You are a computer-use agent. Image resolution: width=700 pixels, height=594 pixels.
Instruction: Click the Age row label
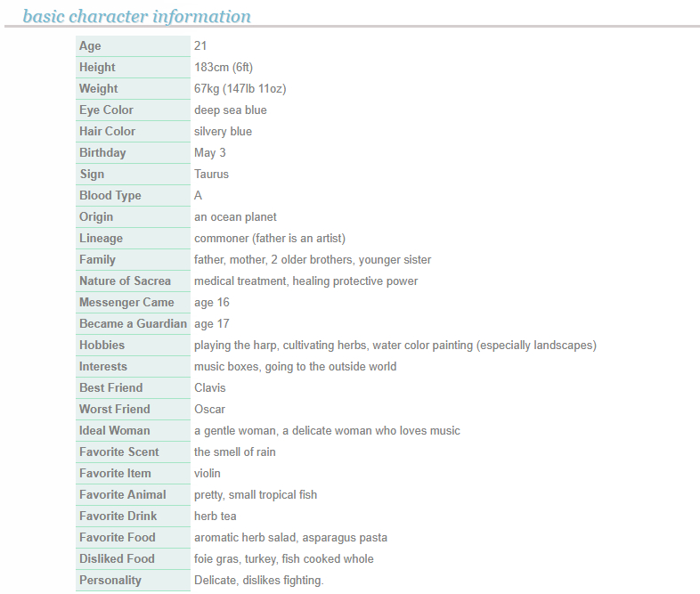click(90, 45)
